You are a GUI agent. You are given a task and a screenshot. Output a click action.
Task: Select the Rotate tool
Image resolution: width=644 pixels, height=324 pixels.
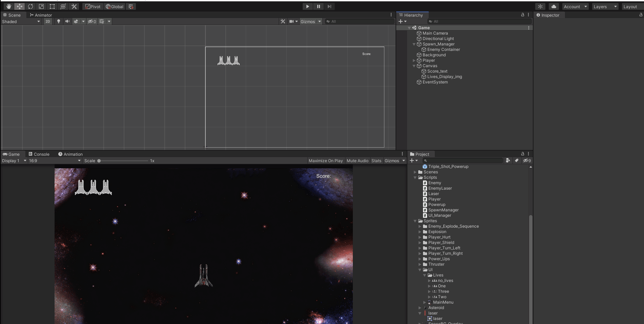(x=30, y=6)
